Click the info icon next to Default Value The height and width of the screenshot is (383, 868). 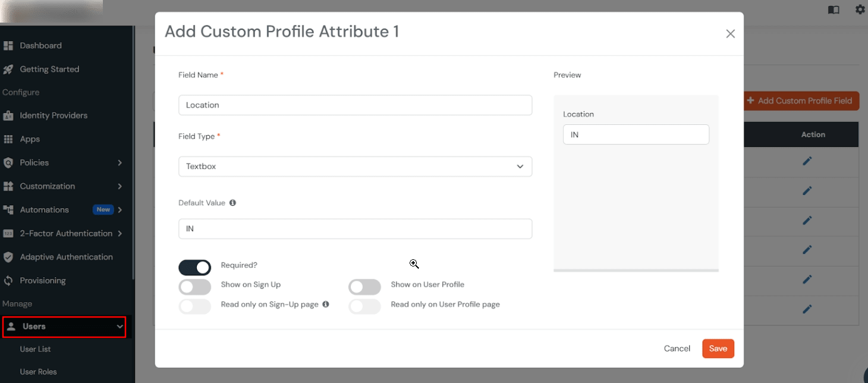(232, 202)
